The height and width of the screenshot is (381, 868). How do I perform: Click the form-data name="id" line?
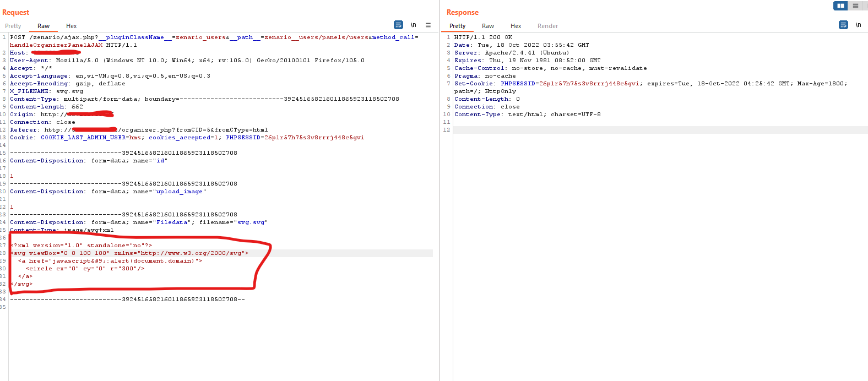pyautogui.click(x=89, y=161)
